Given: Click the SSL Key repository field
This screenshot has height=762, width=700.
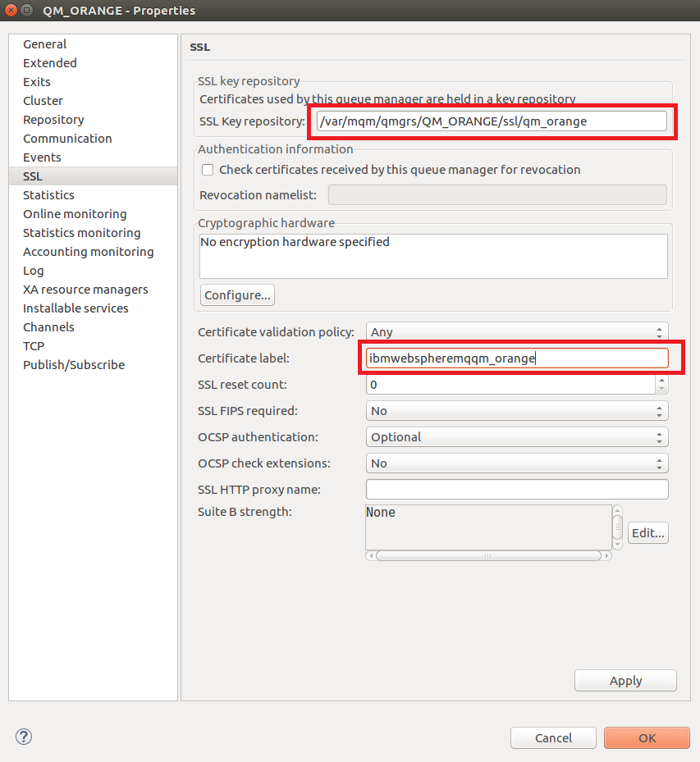Looking at the screenshot, I should point(491,121).
